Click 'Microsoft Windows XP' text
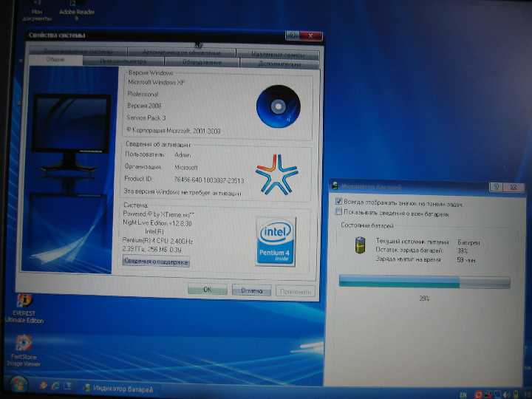Viewport: 532px width, 399px height. (156, 82)
